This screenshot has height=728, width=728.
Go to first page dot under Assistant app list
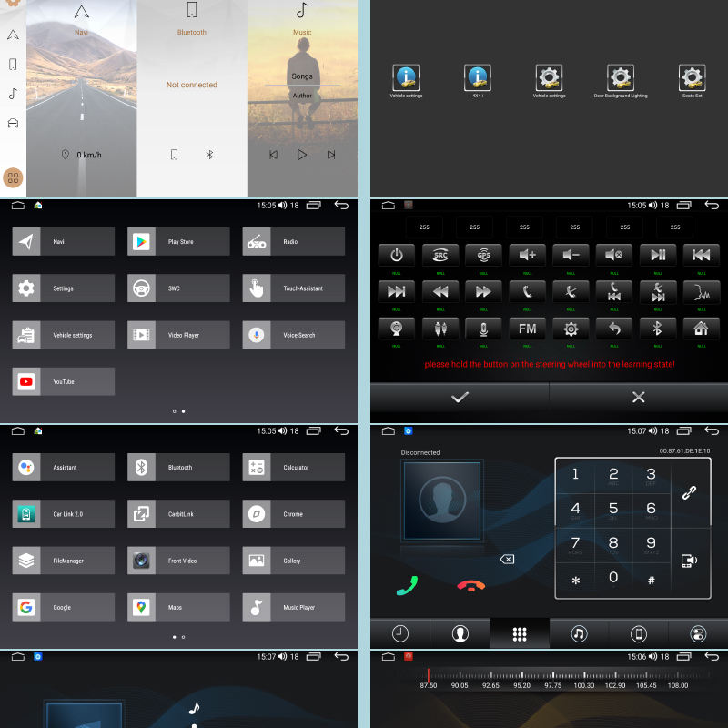174,637
